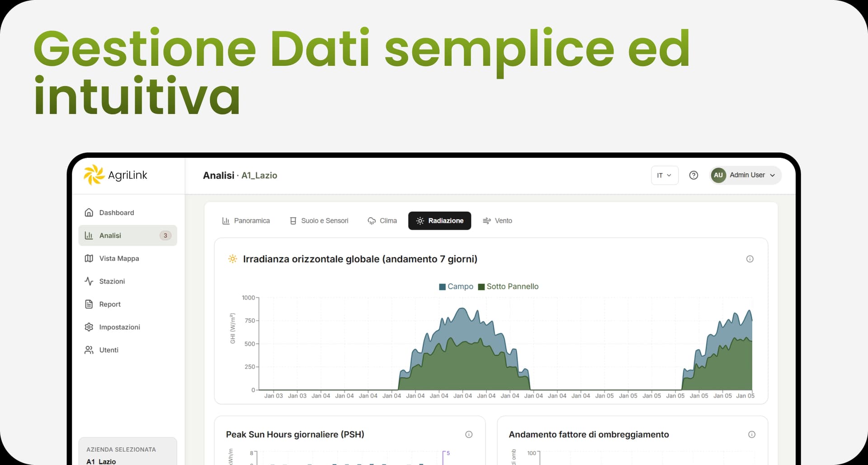
Task: Click the Report sidebar icon
Action: (x=89, y=304)
